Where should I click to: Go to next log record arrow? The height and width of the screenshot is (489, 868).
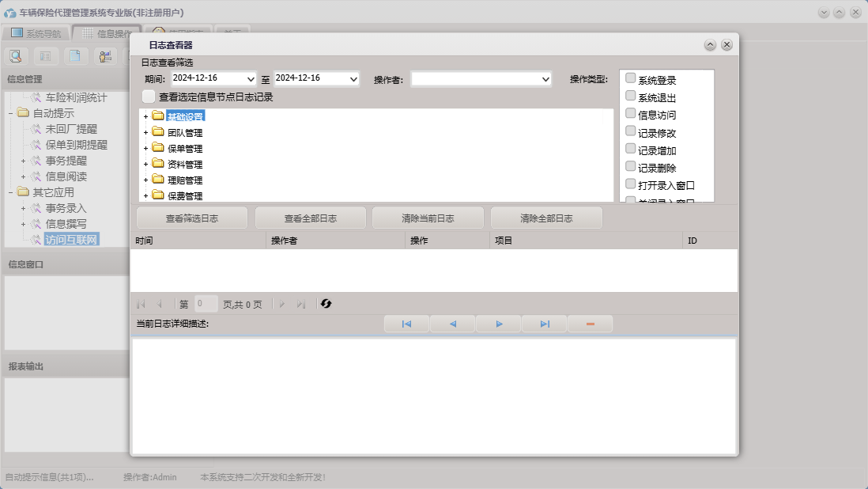(x=499, y=324)
